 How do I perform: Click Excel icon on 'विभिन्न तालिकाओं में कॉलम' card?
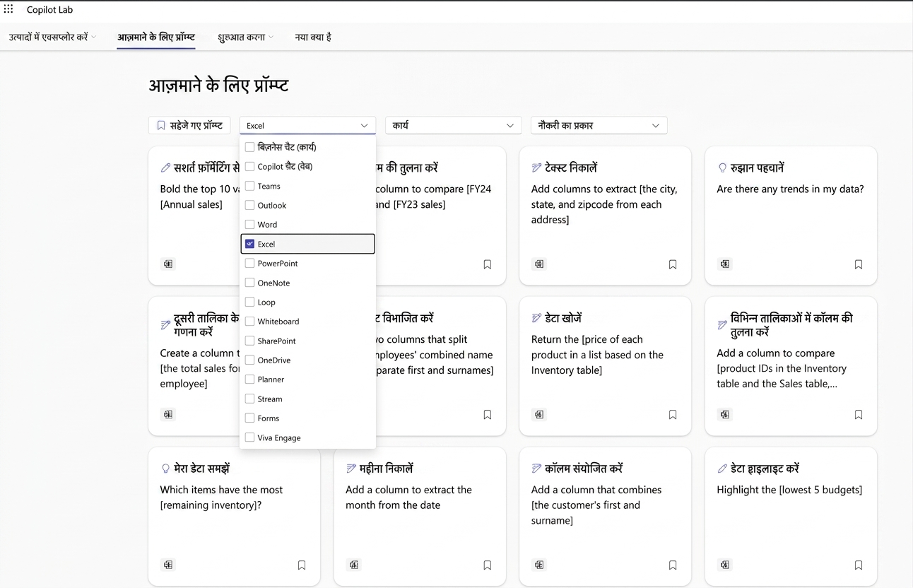click(725, 415)
